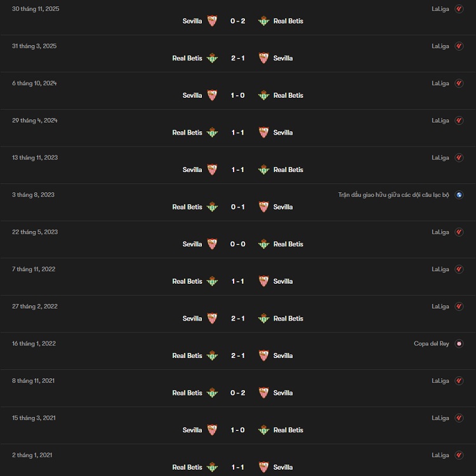The width and height of the screenshot is (476, 476).
Task: Open LaLiga label for 7 tháng 11, 2022 match
Action: 440,269
